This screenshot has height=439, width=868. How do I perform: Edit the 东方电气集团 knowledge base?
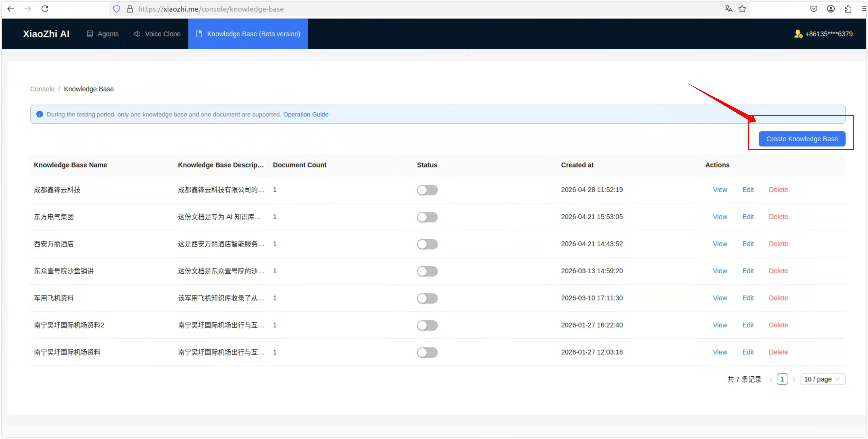tap(748, 217)
